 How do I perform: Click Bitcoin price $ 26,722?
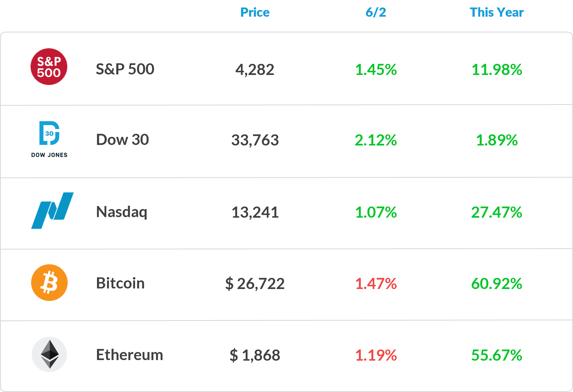[255, 284]
